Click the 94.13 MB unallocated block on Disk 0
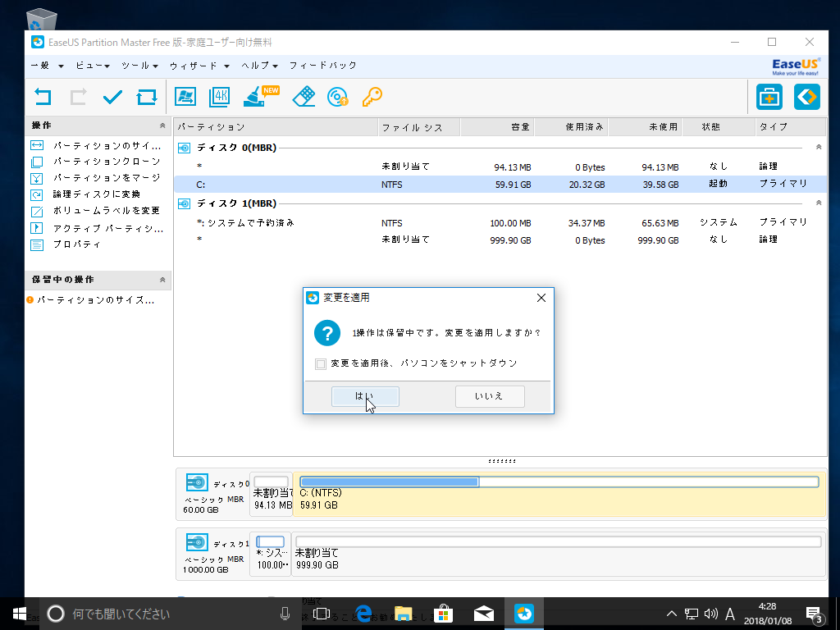This screenshot has height=630, width=840. click(x=271, y=493)
